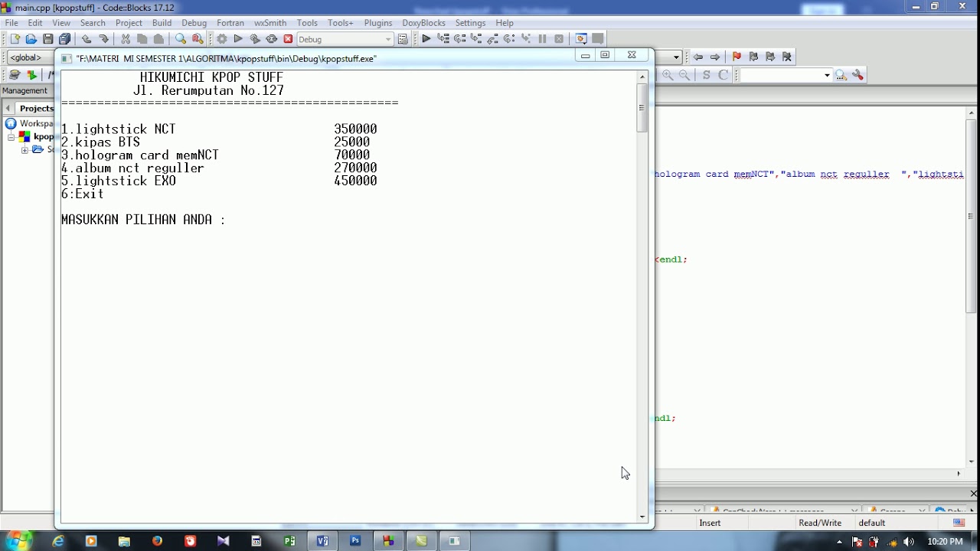
Task: Build the project with the gear icon
Action: coord(221,39)
